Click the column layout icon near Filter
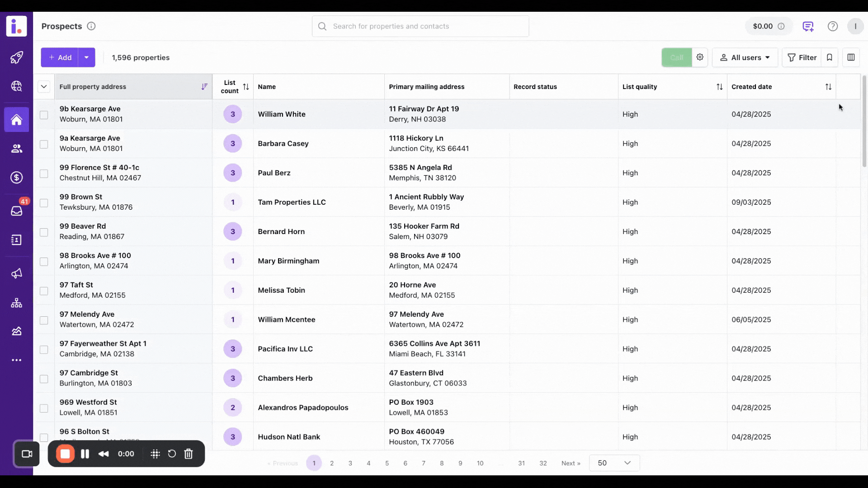The width and height of the screenshot is (868, 488). coord(851,57)
